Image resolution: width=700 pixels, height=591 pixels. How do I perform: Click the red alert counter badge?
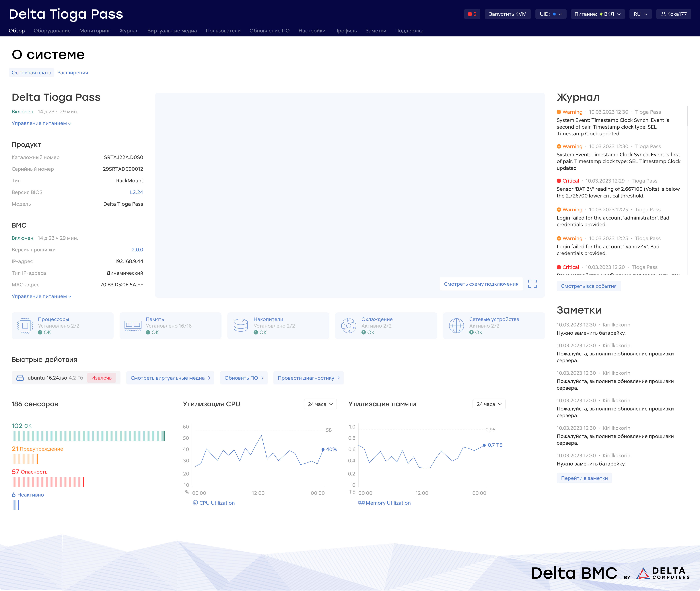472,14
